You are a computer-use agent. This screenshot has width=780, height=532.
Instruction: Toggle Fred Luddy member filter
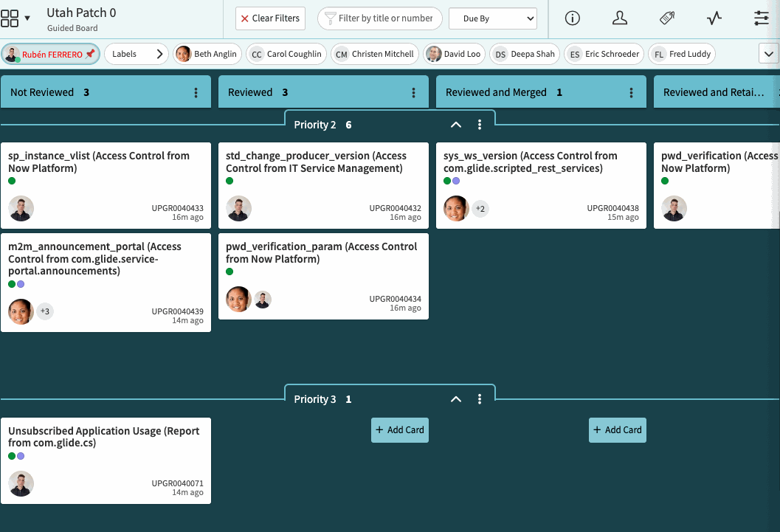682,54
